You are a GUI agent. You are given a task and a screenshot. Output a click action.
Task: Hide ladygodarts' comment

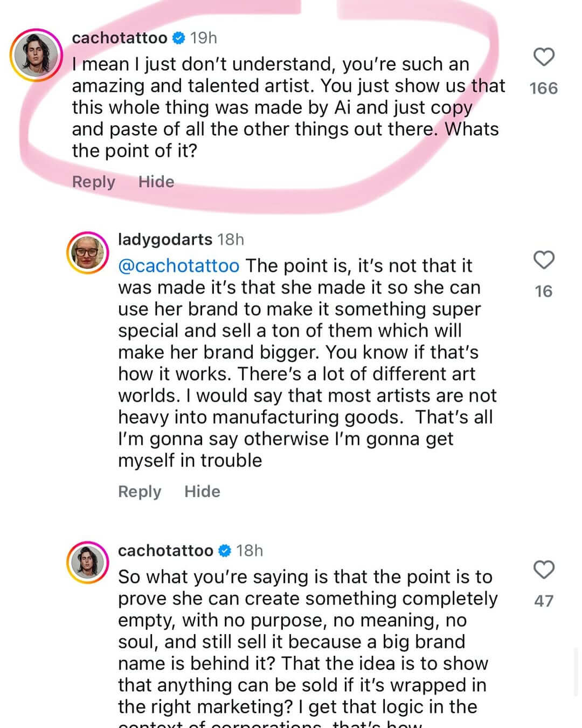(202, 491)
